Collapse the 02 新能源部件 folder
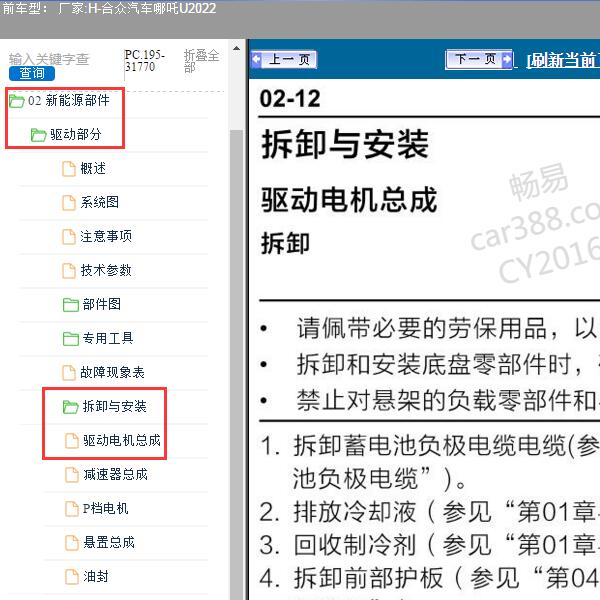Viewport: 600px width, 600px height. [x=60, y=101]
